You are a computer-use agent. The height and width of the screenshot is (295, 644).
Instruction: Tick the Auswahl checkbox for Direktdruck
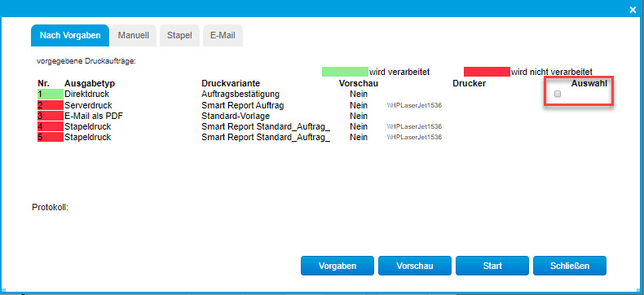(x=558, y=94)
